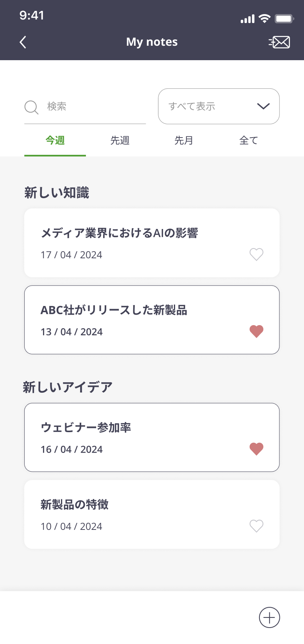Open the すべて表示 filter dropdown
This screenshot has height=644, width=304.
pyautogui.click(x=211, y=106)
